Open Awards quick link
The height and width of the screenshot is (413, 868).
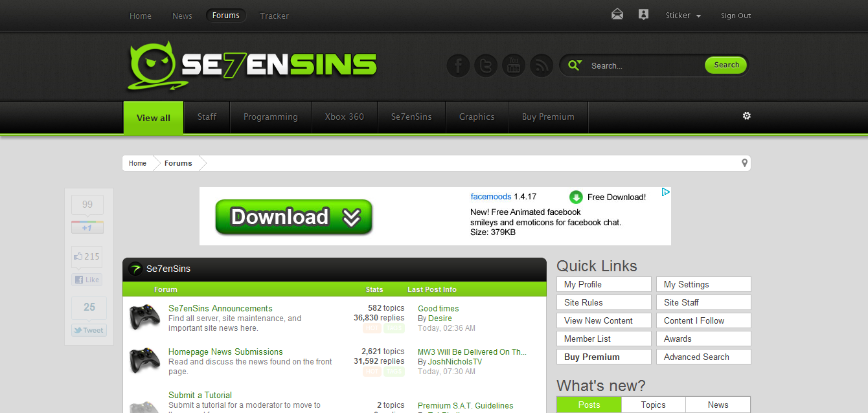703,339
